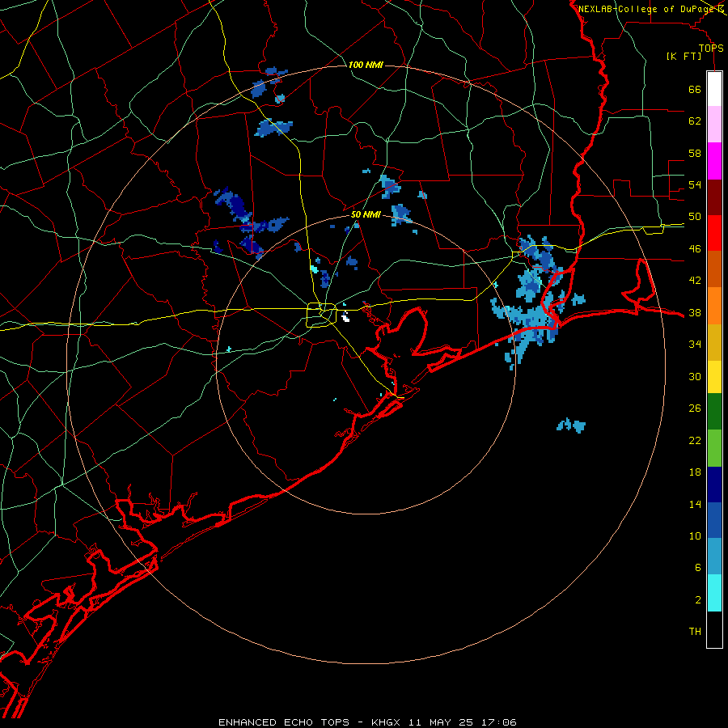Click the "[K FT]" units label

click(684, 57)
